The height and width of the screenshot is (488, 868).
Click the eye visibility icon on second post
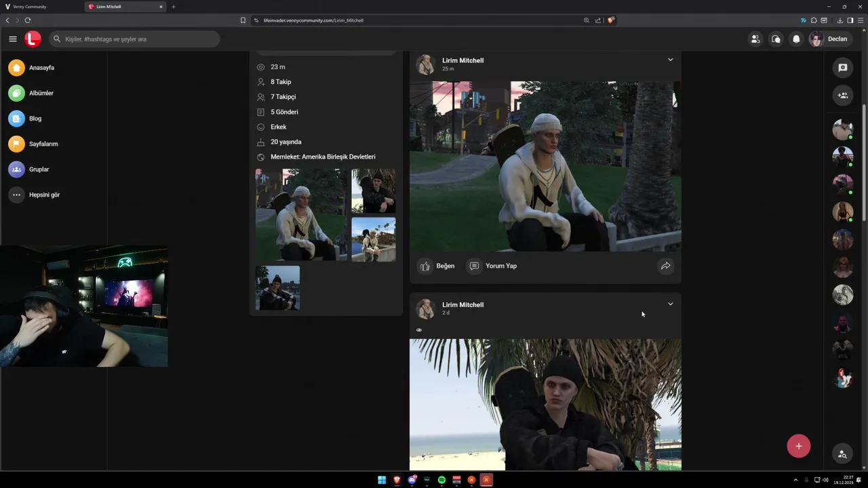(418, 330)
